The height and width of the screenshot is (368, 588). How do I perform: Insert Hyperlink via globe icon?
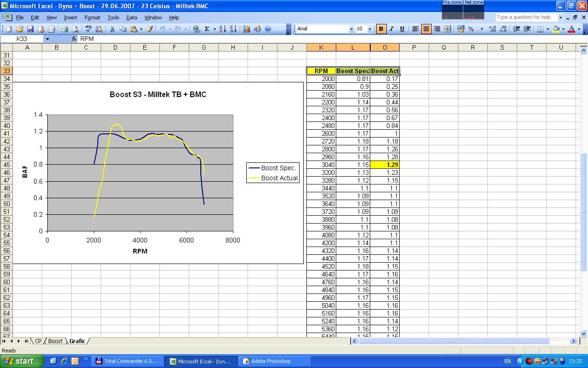tap(197, 29)
